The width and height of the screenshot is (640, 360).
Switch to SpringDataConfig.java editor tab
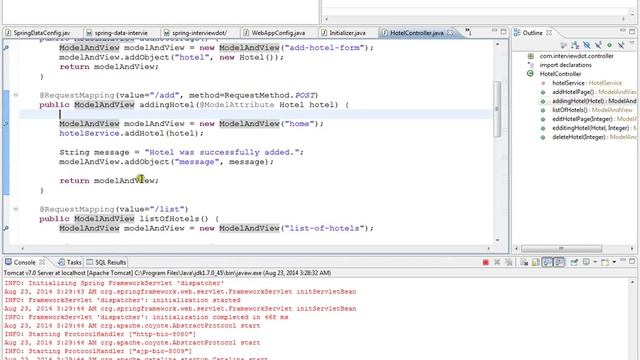click(42, 33)
